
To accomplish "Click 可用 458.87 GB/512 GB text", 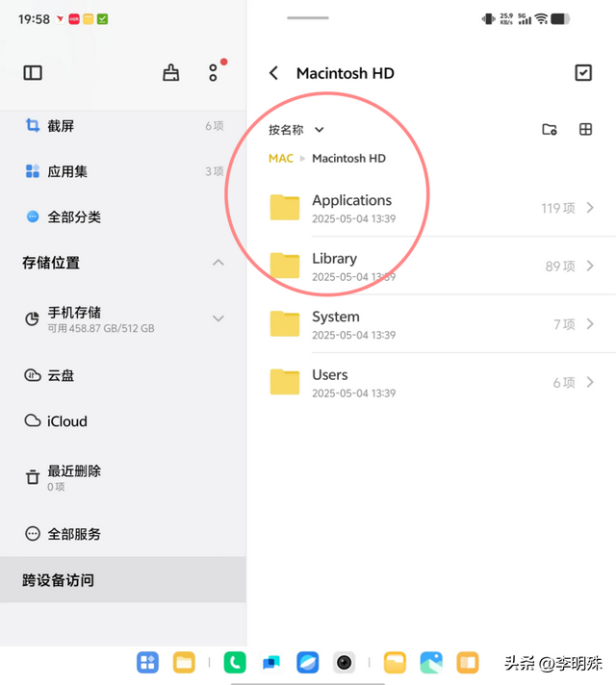I will 101,328.
